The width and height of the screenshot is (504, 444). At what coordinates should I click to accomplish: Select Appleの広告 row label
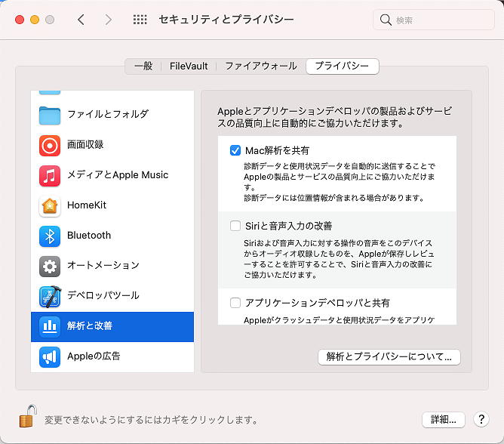(x=94, y=356)
